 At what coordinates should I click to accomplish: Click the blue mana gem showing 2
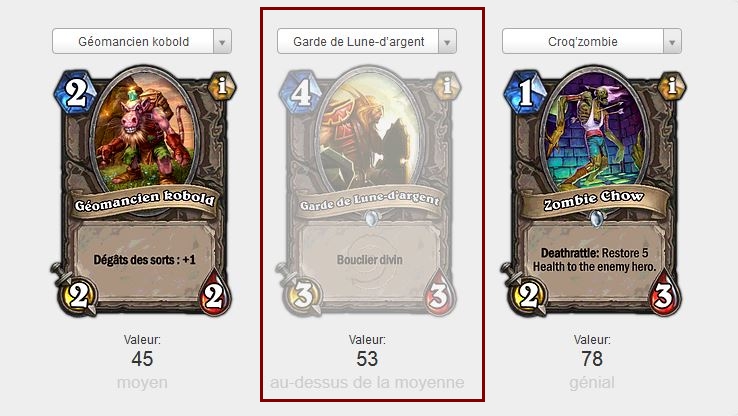[x=75, y=92]
